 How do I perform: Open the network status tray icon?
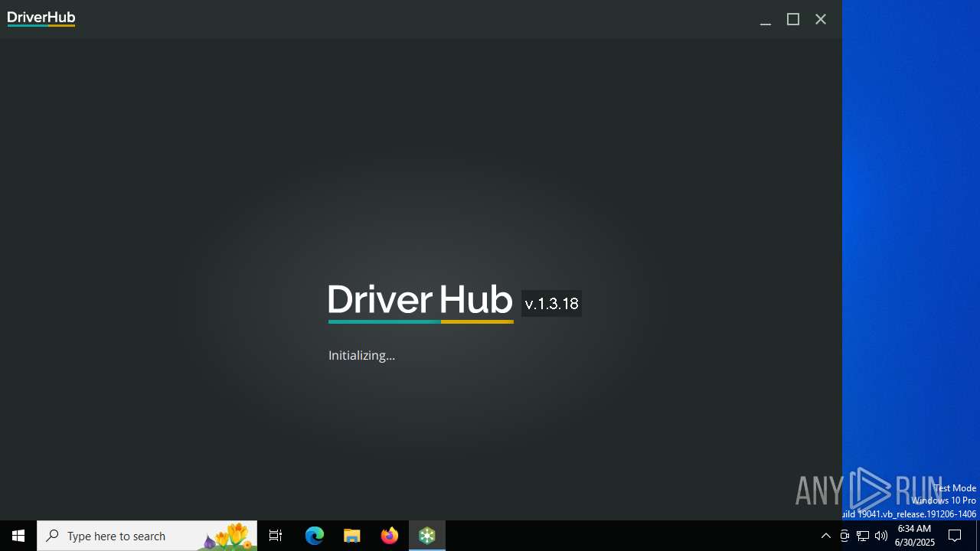(863, 536)
